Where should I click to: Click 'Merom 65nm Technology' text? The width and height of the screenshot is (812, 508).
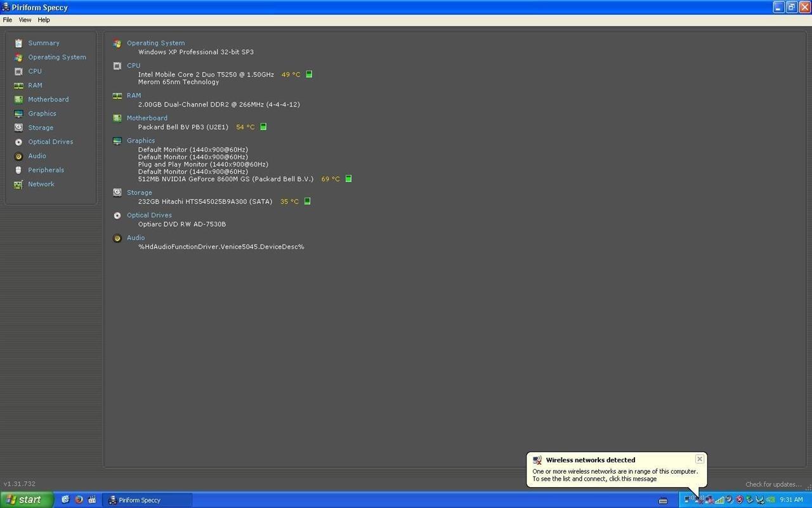click(x=178, y=82)
